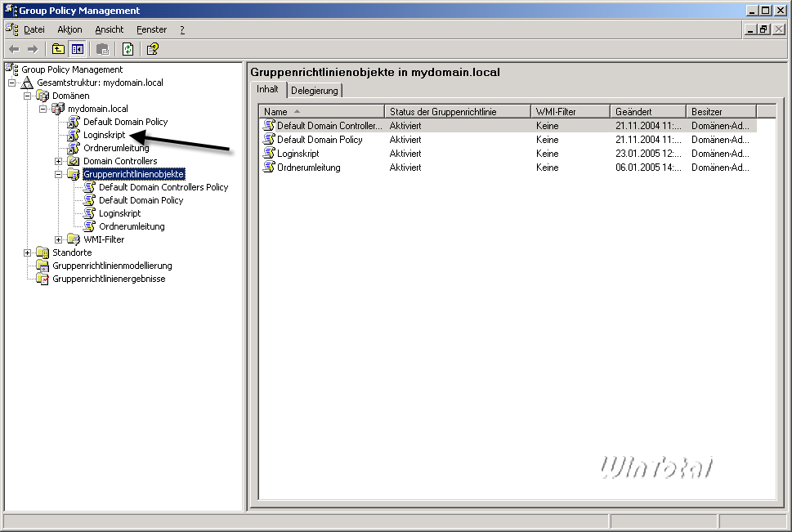Click the linked Ordnerumleitung shortcut icon

[74, 148]
